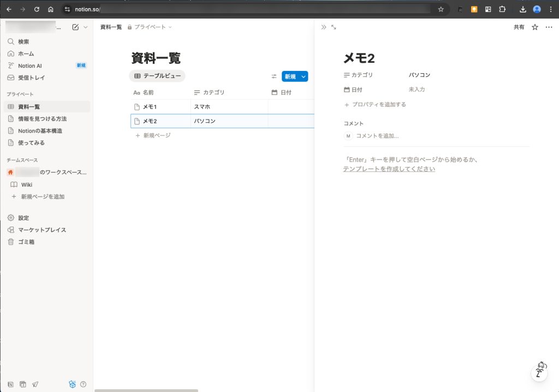Click the 日付 column header

click(292, 92)
